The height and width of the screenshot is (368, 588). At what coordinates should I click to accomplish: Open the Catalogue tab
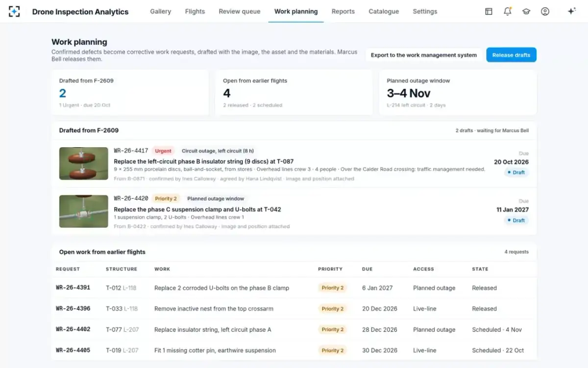point(384,11)
